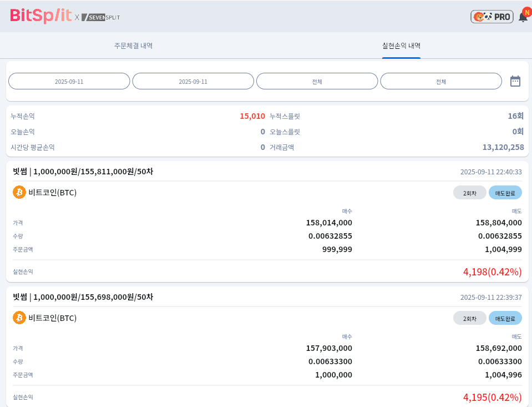
Task: Click cumulative profit value 15,010
Action: [x=252, y=116]
